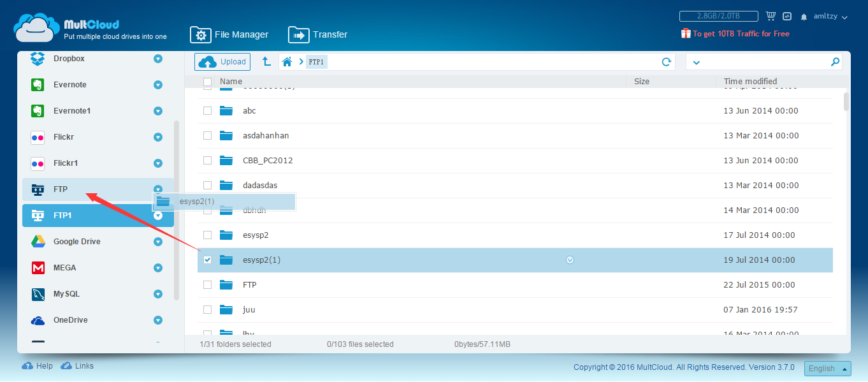This screenshot has height=382, width=868.
Task: Click the Upload button
Action: pos(222,62)
